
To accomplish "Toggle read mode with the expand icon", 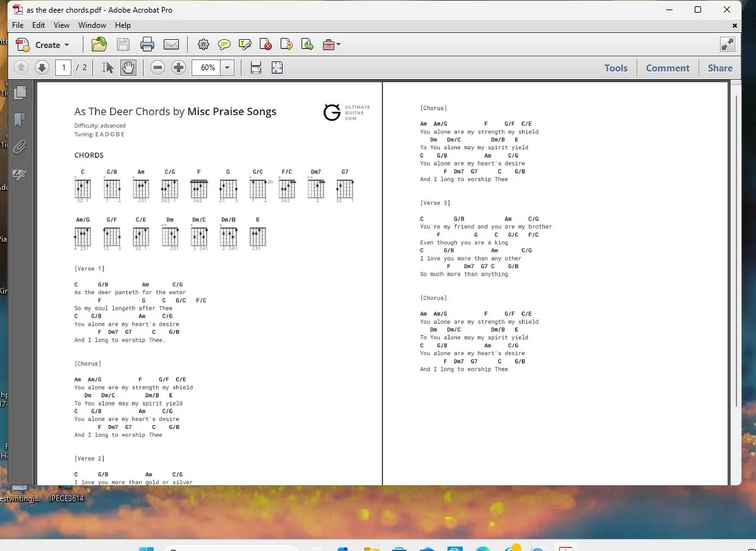I will [x=727, y=44].
